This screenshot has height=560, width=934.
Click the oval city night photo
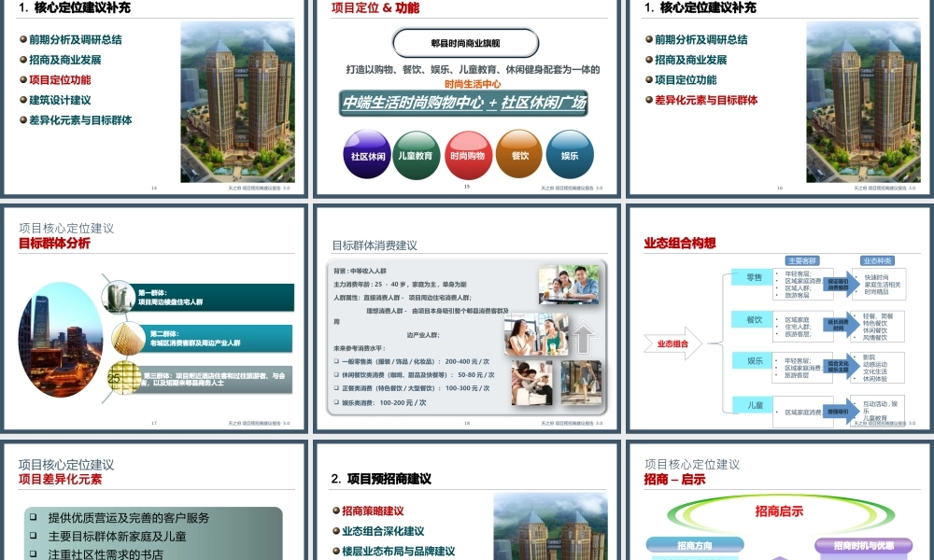(x=60, y=339)
